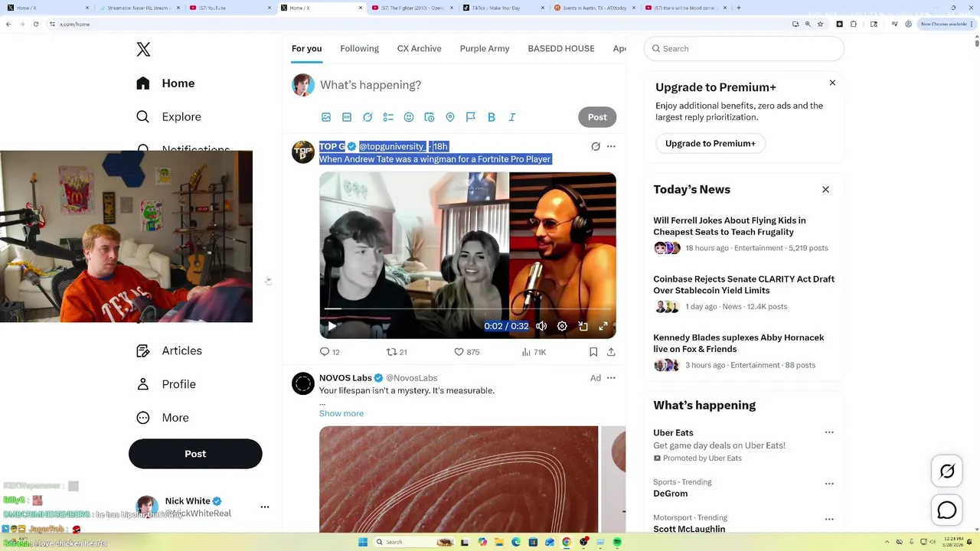Switch to TikTok - Make Your Day browser tab

tap(505, 8)
